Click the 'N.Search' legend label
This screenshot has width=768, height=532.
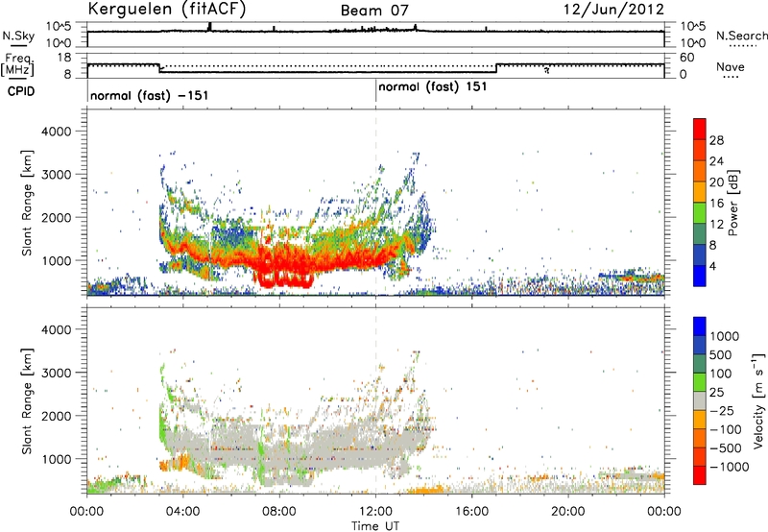tap(741, 36)
